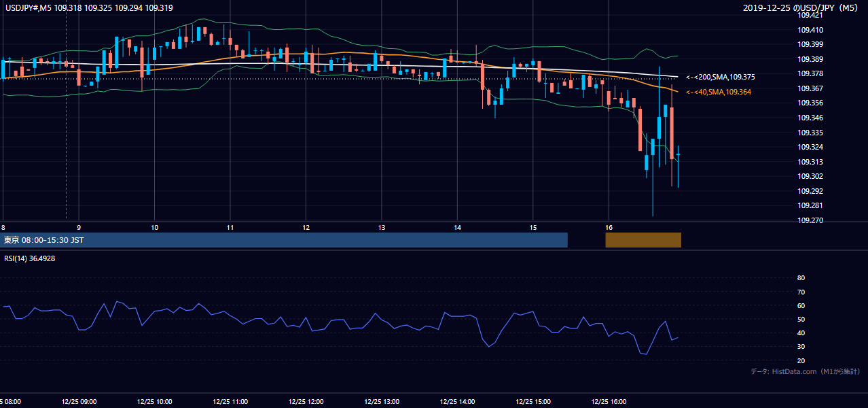Click hour marker 10 below the price chart
Image resolution: width=868 pixels, height=408 pixels.
(155, 228)
